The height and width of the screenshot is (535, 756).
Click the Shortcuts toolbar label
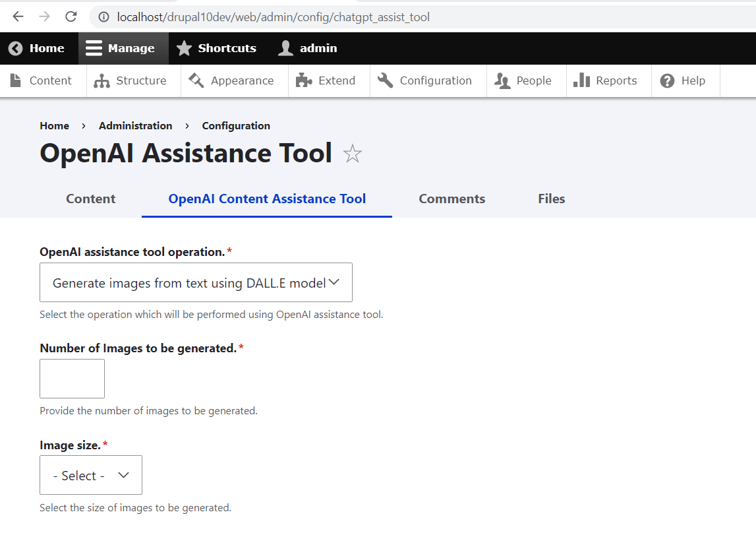tap(227, 48)
